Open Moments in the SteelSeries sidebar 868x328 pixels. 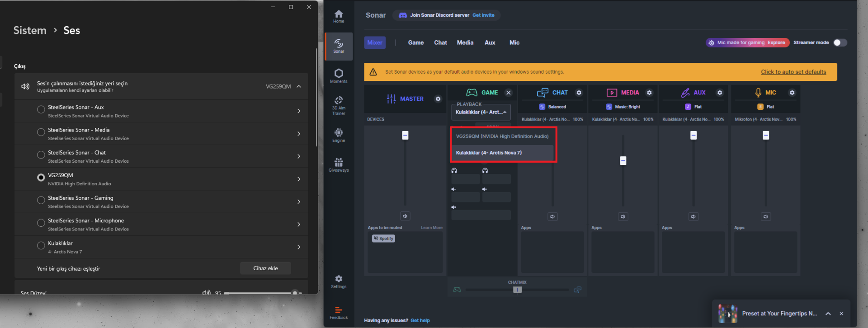point(339,76)
